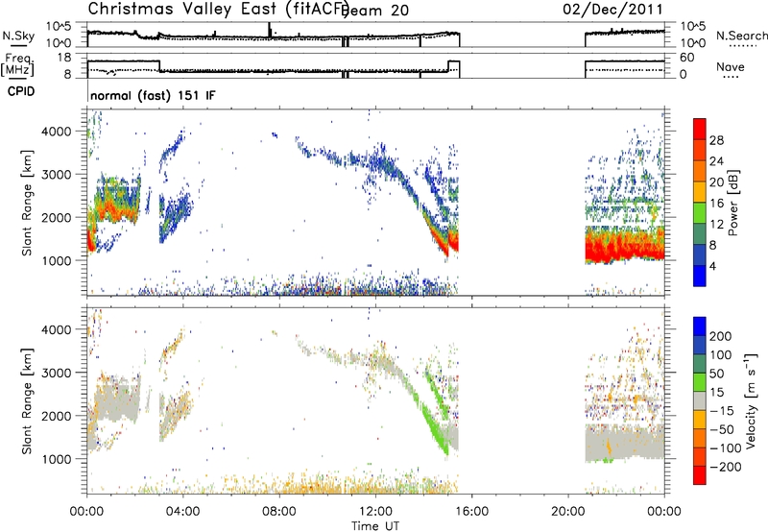
Task: Click the N.Search legend label
Action: click(x=741, y=36)
